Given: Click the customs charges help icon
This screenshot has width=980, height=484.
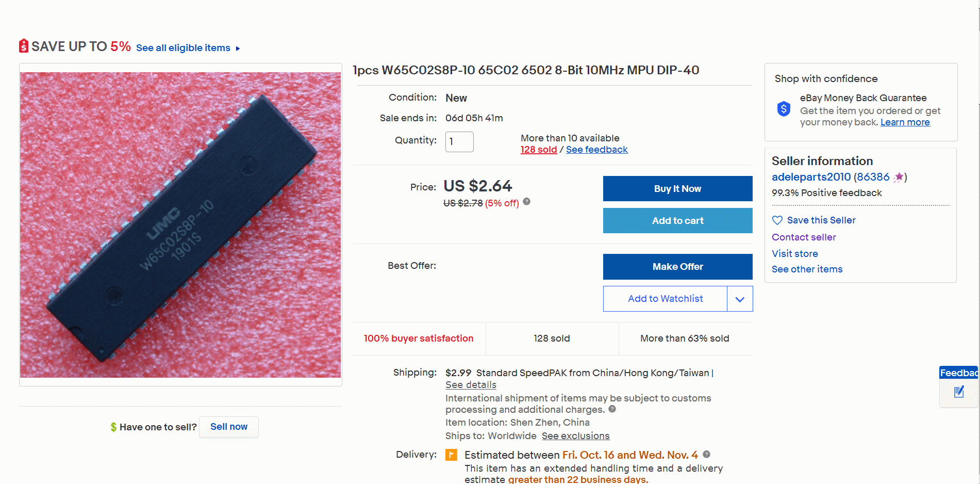Looking at the screenshot, I should tap(612, 409).
